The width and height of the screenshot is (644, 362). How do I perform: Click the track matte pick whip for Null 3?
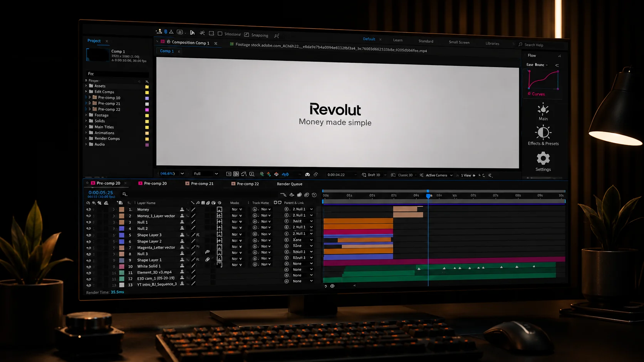pos(255,253)
